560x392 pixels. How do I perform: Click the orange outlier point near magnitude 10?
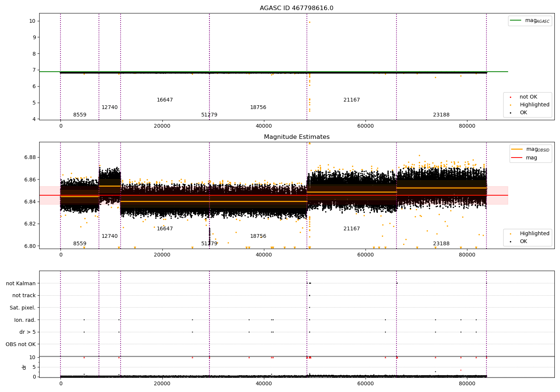click(x=309, y=22)
